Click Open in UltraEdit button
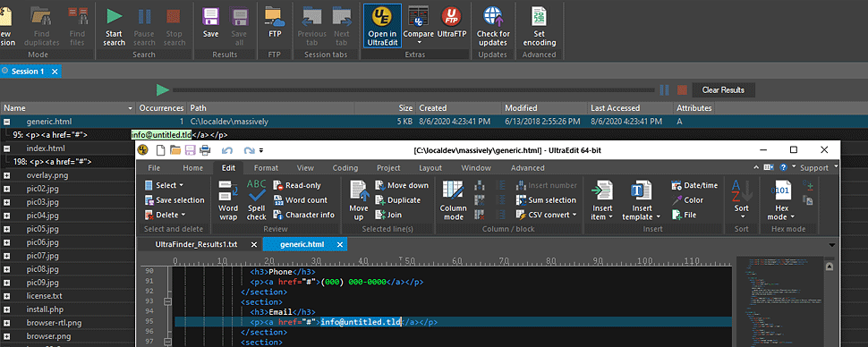 (x=382, y=25)
